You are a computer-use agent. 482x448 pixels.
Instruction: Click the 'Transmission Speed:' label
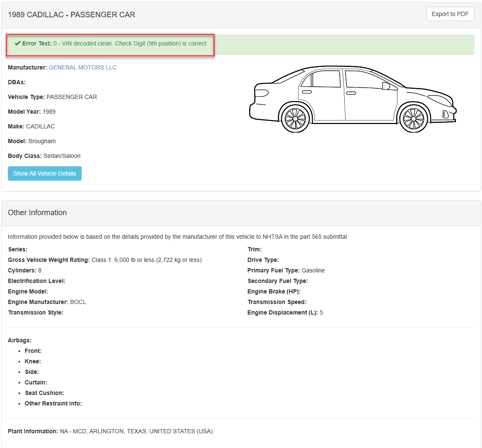[x=277, y=302]
